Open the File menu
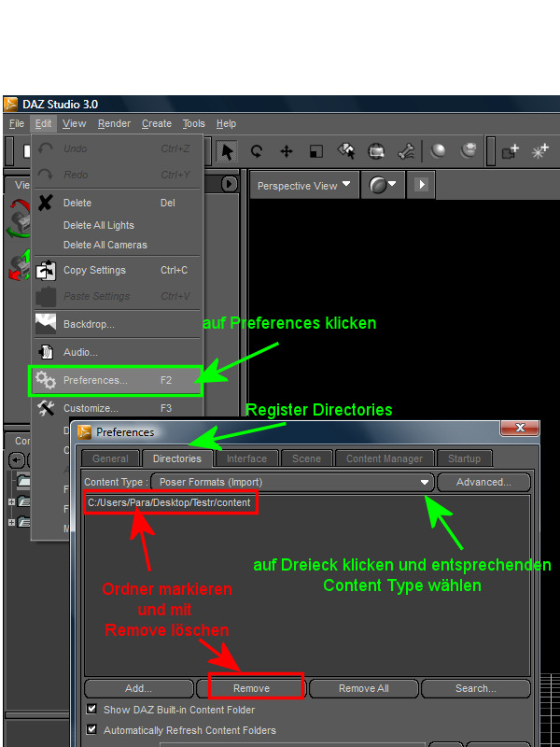Image resolution: width=560 pixels, height=747 pixels. point(17,124)
